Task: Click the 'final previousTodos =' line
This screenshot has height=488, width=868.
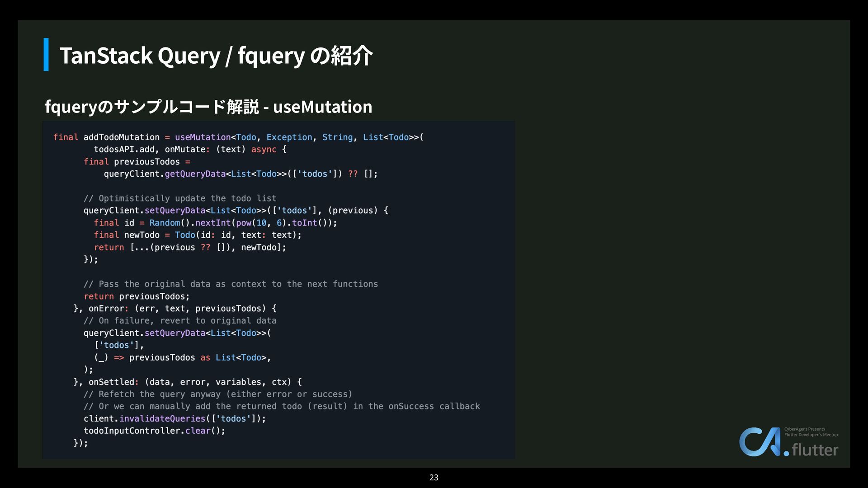Action: pos(137,161)
